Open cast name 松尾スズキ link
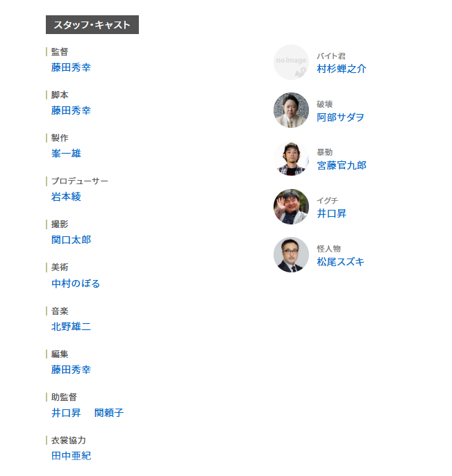The height and width of the screenshot is (476, 452). tap(340, 262)
